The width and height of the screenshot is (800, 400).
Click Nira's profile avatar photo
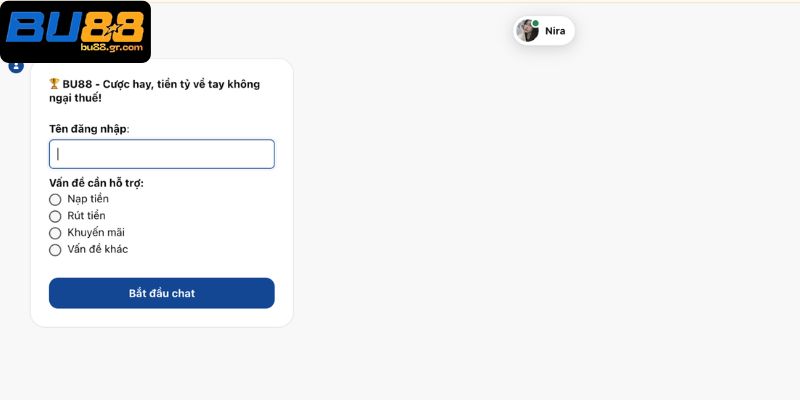pos(527,31)
